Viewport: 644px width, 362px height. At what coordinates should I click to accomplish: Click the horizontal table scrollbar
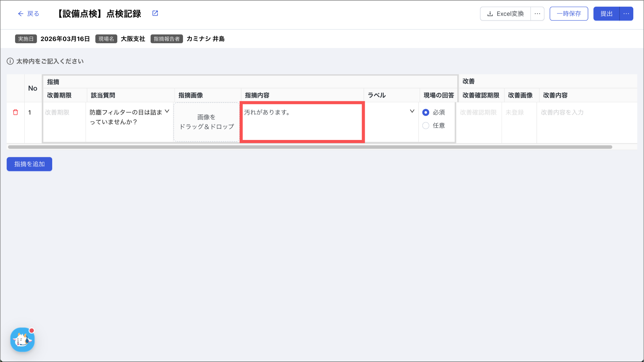(x=310, y=147)
